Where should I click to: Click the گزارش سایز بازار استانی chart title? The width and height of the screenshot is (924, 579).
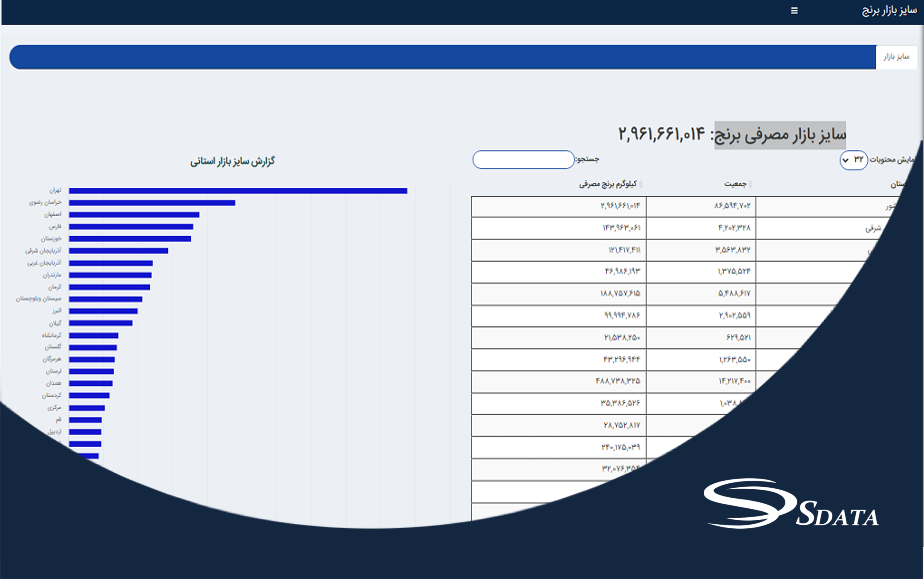232,161
